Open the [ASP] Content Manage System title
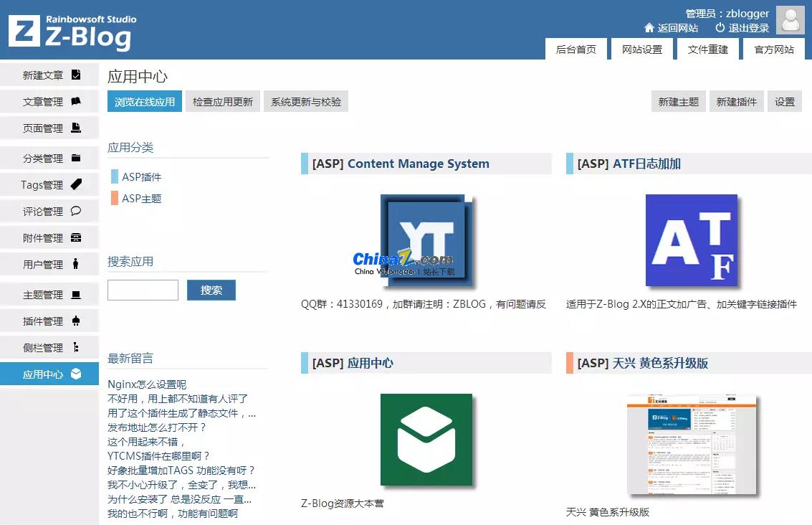The height and width of the screenshot is (525, 812). [401, 164]
